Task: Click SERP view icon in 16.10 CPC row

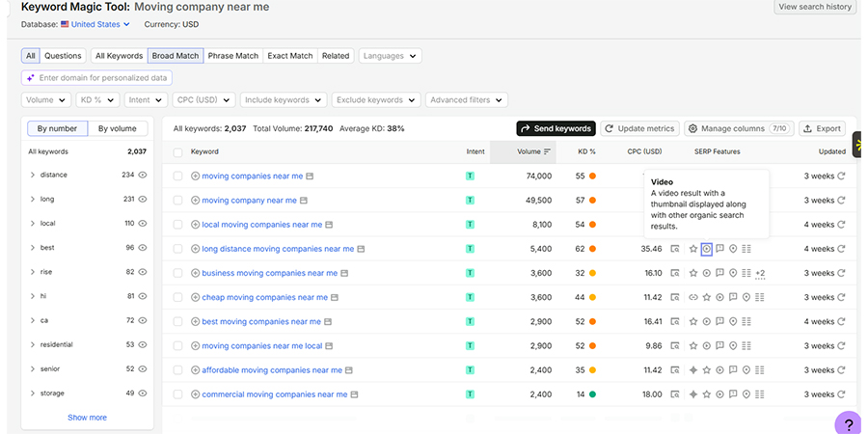Action: (x=675, y=273)
